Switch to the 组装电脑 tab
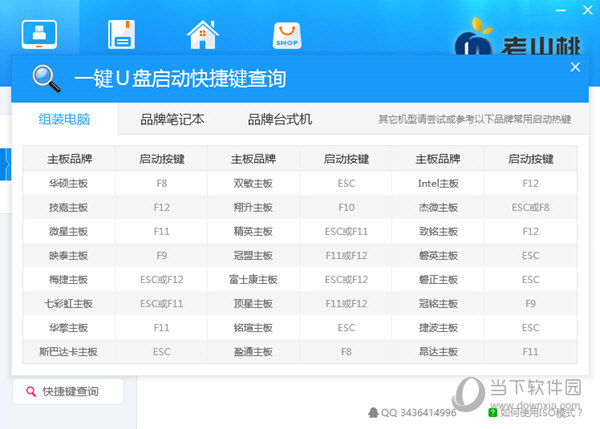This screenshot has width=600, height=429. pyautogui.click(x=64, y=119)
